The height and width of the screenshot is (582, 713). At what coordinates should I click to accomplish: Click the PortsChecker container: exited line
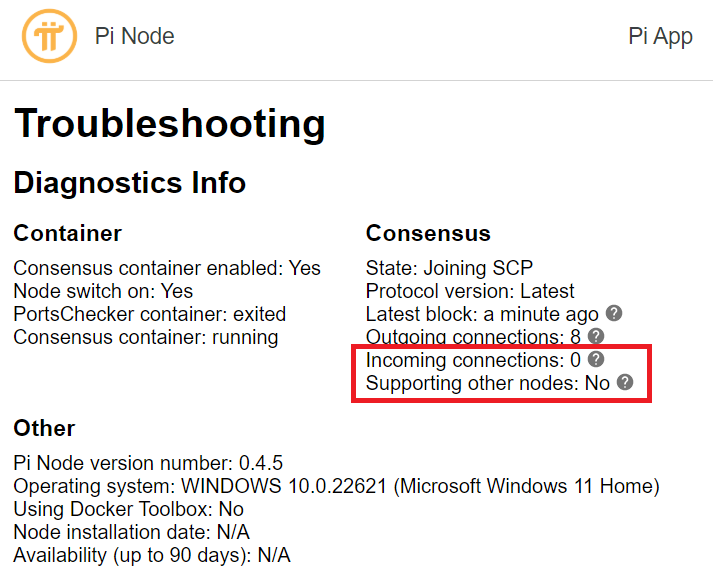click(150, 314)
